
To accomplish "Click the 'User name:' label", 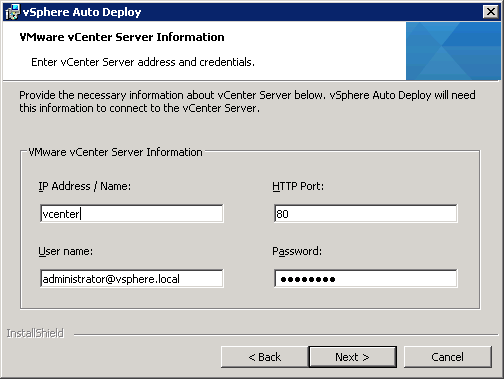I will (x=66, y=251).
